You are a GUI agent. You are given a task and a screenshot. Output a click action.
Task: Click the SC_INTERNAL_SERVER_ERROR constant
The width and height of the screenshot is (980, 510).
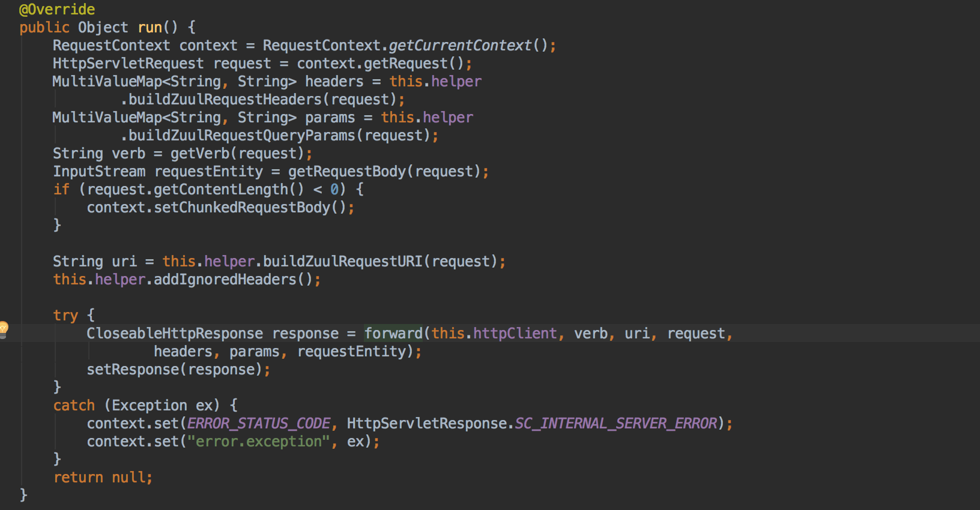click(x=616, y=424)
